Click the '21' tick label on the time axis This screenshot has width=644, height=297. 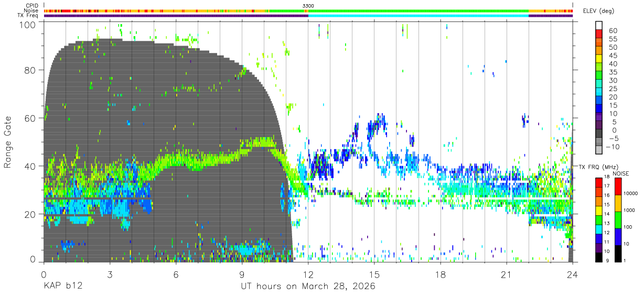pyautogui.click(x=506, y=274)
